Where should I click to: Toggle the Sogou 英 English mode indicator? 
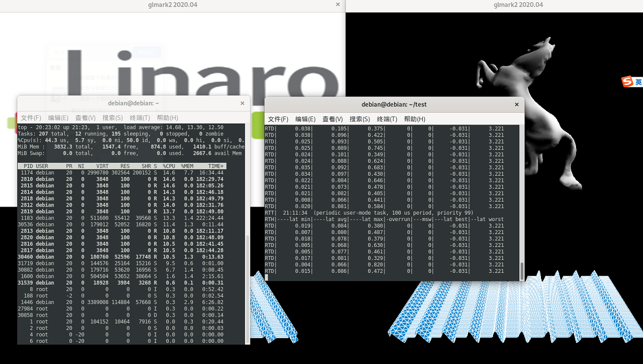pos(638,82)
